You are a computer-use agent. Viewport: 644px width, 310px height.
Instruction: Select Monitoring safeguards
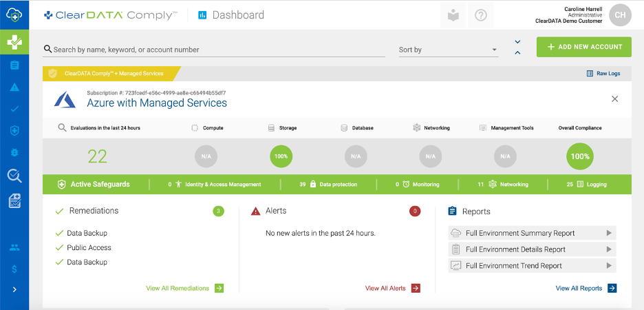[x=417, y=185]
